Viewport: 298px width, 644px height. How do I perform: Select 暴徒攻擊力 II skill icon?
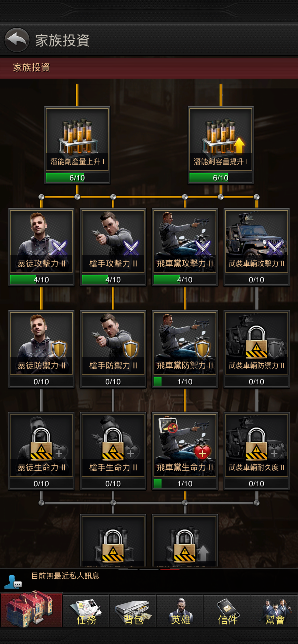pyautogui.click(x=41, y=241)
